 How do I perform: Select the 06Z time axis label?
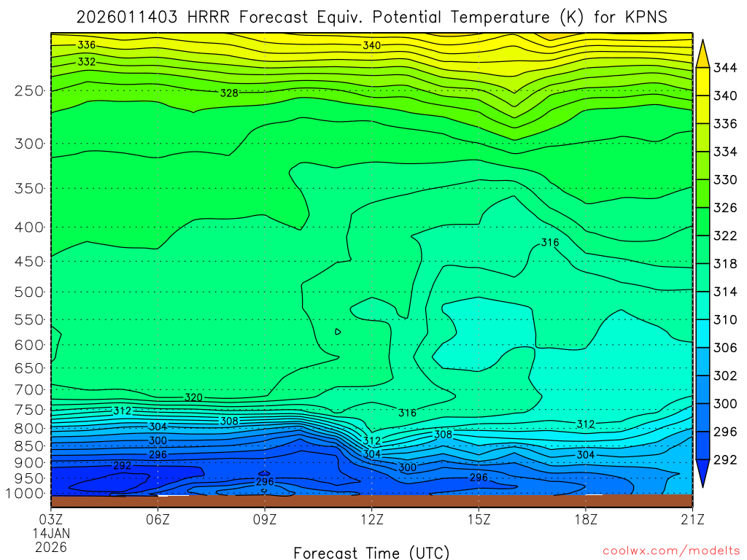click(158, 519)
